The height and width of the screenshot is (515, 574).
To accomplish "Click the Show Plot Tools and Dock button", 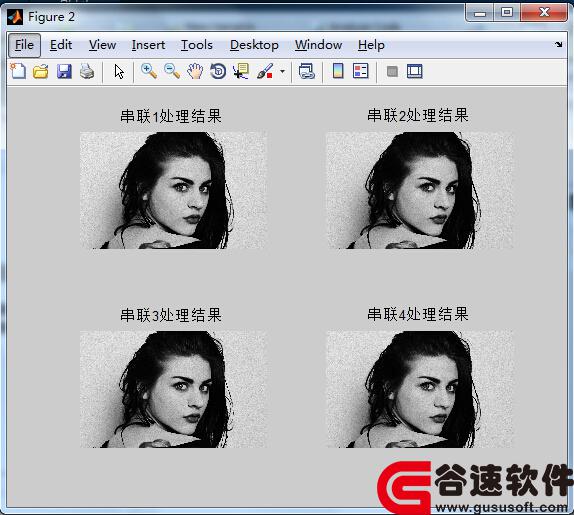I will click(415, 71).
